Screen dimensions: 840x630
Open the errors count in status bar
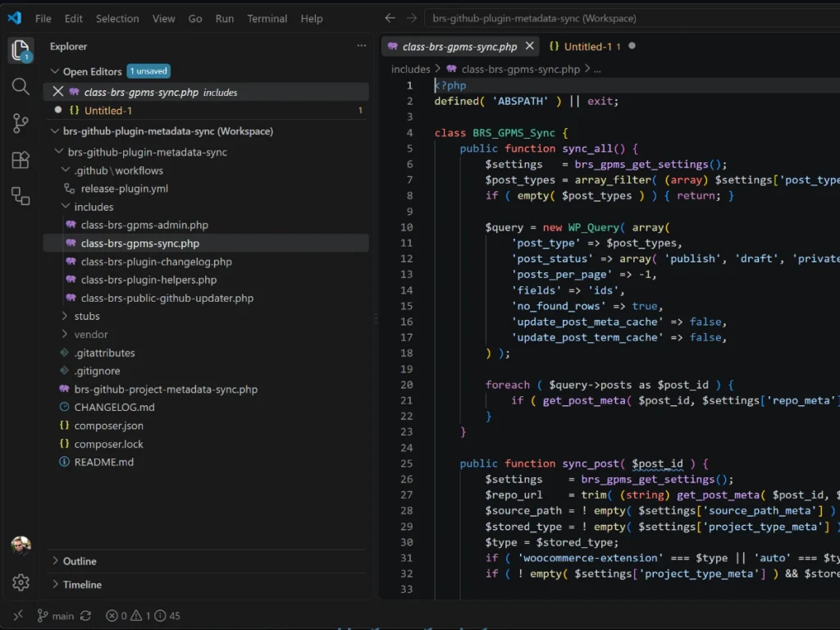pyautogui.click(x=116, y=616)
